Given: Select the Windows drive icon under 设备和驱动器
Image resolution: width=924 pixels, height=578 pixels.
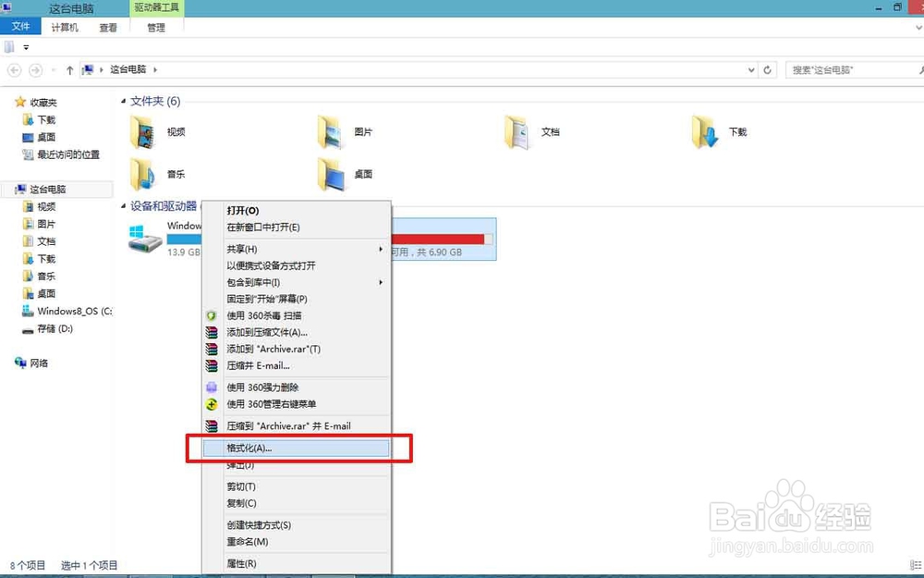Looking at the screenshot, I should [x=145, y=239].
